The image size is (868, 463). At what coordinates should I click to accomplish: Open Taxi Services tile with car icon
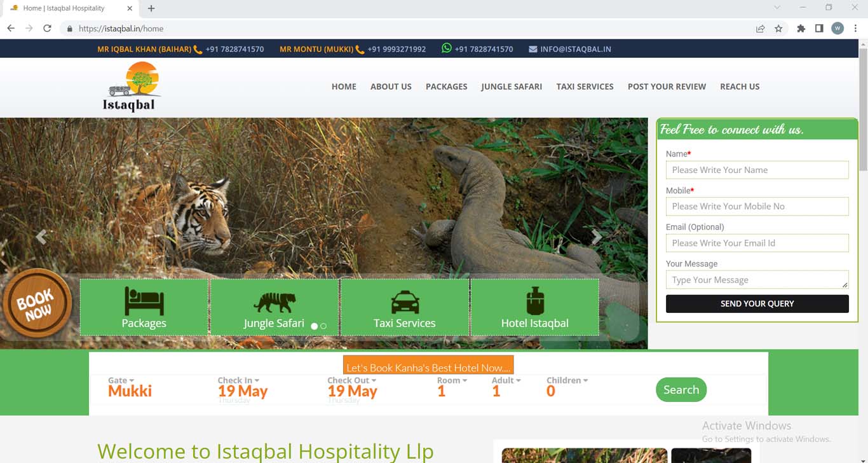point(405,307)
